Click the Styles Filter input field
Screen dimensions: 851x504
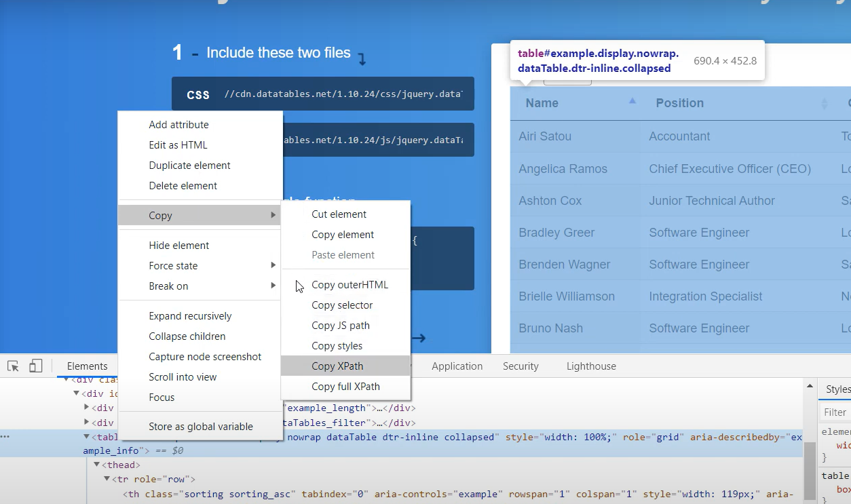point(835,412)
